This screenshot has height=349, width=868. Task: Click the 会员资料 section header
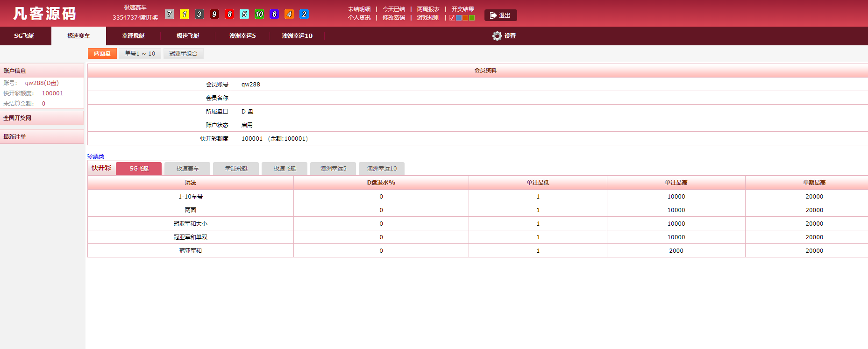485,71
